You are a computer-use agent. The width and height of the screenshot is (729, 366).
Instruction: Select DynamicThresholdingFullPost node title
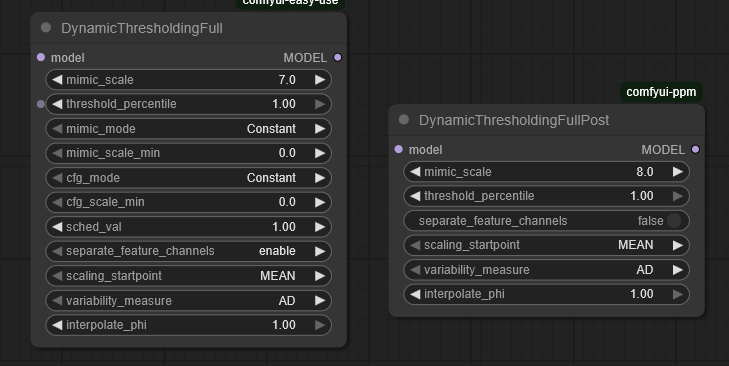(x=514, y=120)
